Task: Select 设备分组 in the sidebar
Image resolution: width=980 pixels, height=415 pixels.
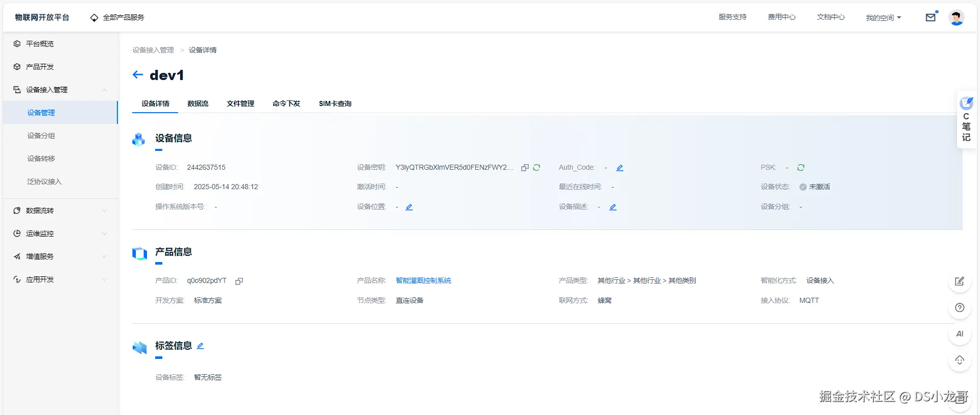Action: coord(60,136)
